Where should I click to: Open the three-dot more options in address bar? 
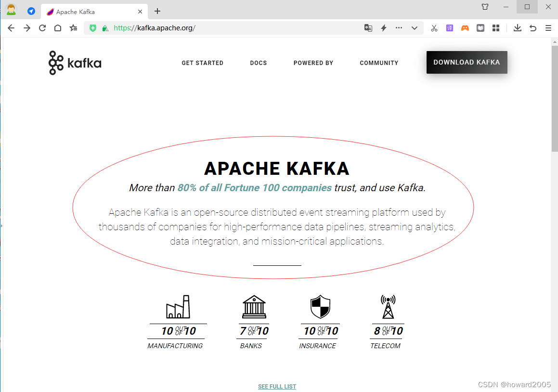[x=399, y=28]
